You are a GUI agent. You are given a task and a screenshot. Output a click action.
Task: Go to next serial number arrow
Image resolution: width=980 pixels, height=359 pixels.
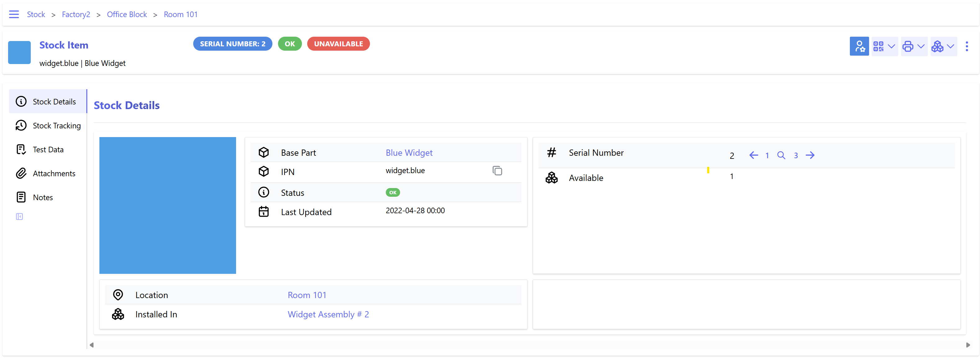pyautogui.click(x=810, y=155)
